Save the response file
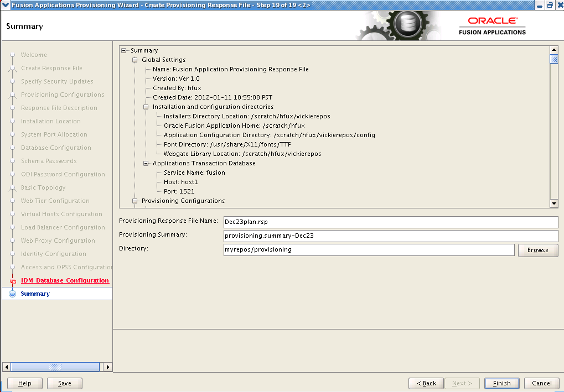The image size is (564, 392). [65, 383]
